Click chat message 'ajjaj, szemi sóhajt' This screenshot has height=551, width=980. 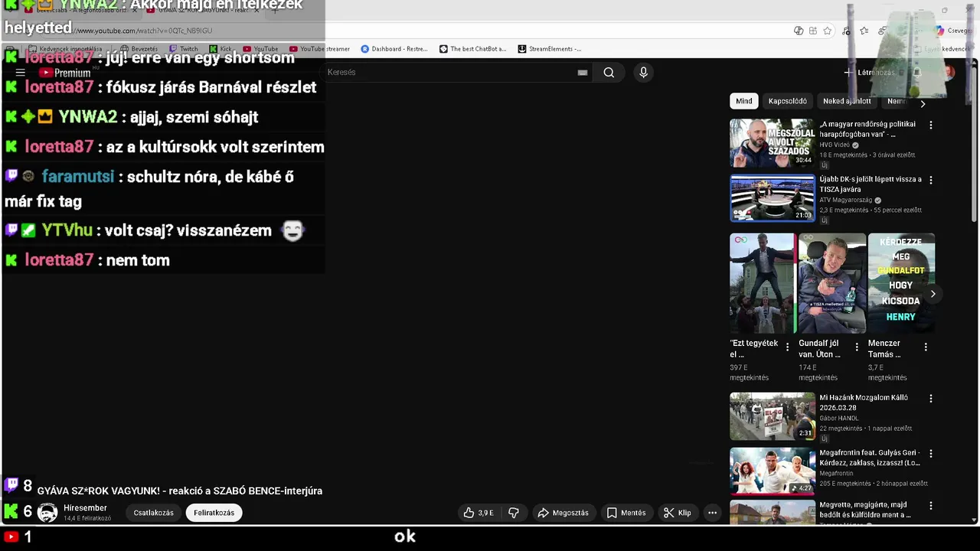tap(194, 117)
